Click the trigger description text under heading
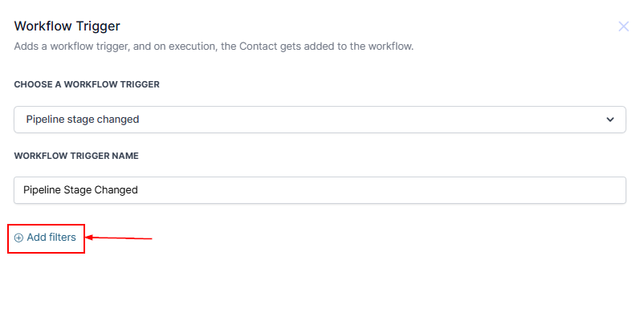 click(214, 47)
